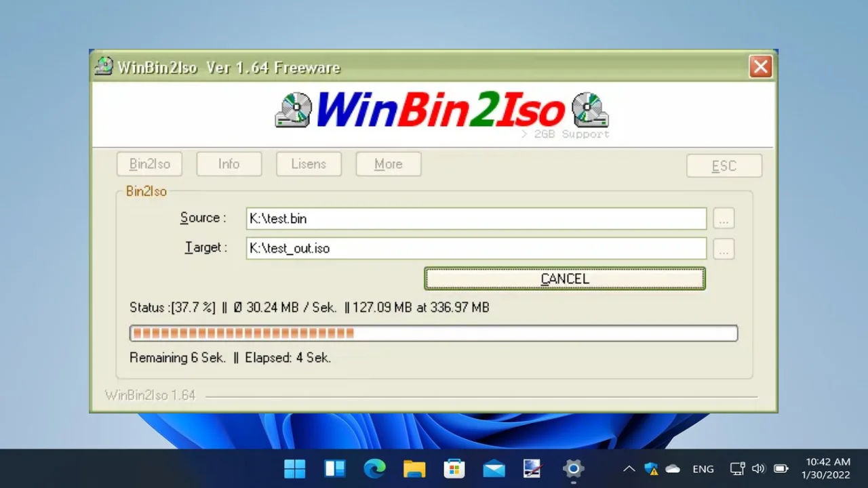Click the 'WinBin2Iso 1.64' footer label
868x488 pixels.
150,395
